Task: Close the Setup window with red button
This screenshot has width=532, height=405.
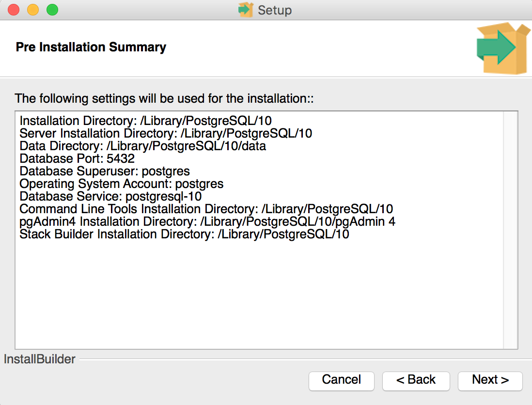Action: coord(14,10)
